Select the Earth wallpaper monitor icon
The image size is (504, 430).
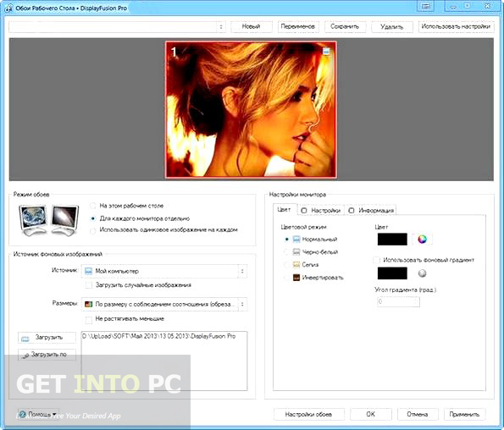[33, 219]
